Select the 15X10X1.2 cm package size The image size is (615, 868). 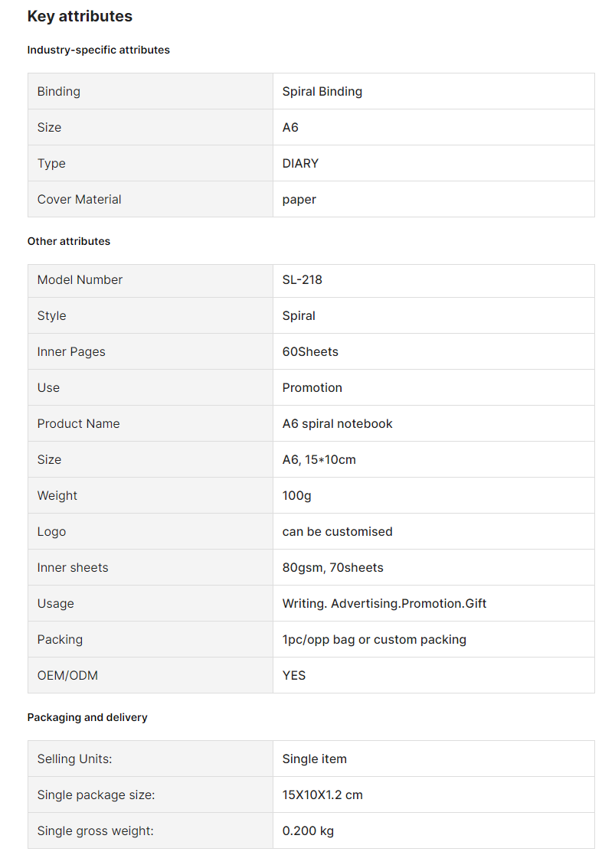(x=322, y=795)
